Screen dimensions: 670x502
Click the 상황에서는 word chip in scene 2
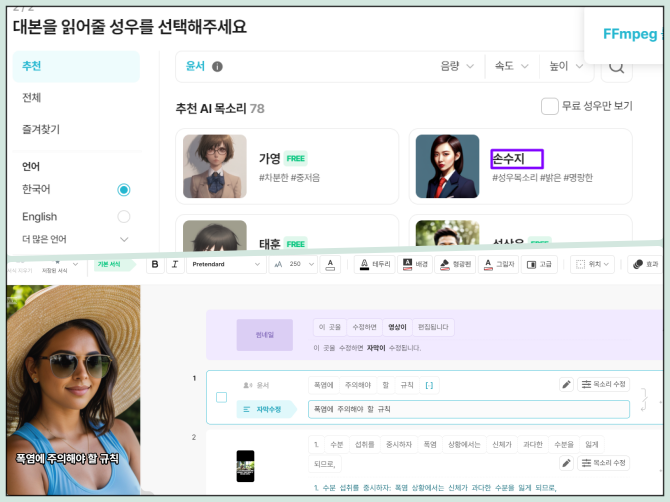464,445
